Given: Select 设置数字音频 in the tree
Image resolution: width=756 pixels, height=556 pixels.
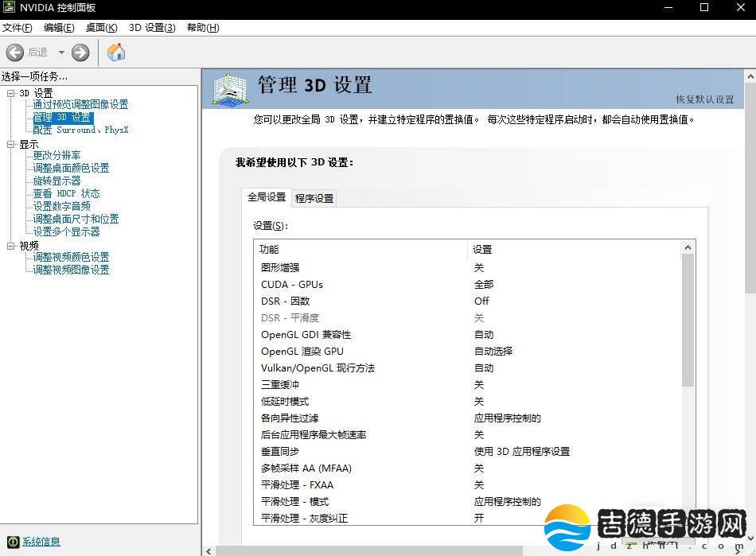Looking at the screenshot, I should click(62, 206).
